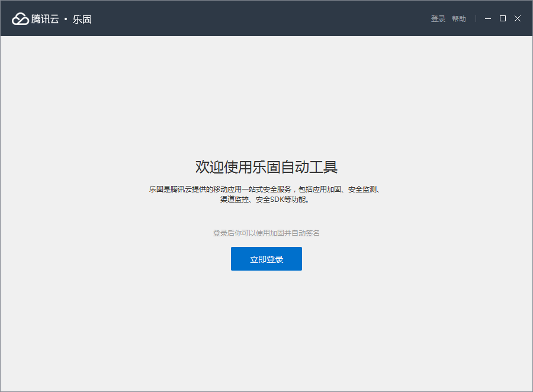Click description line 渠道监控、安全SDK等功能
This screenshot has height=392, width=533.
click(265, 199)
